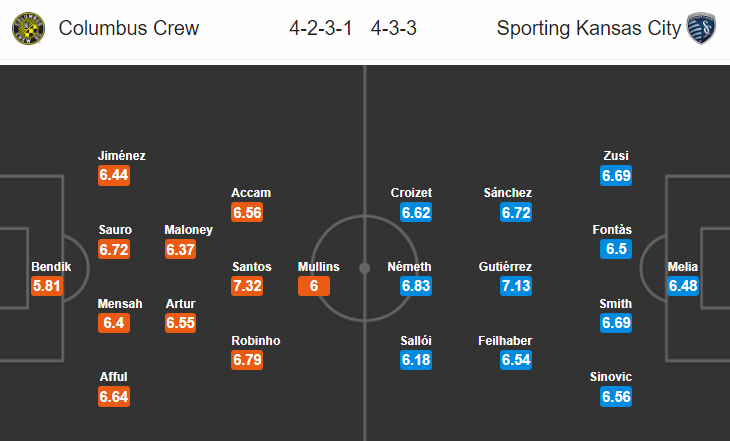Image resolution: width=730 pixels, height=441 pixels.
Task: Open the Sporting Kansas City team link
Action: coord(588,28)
